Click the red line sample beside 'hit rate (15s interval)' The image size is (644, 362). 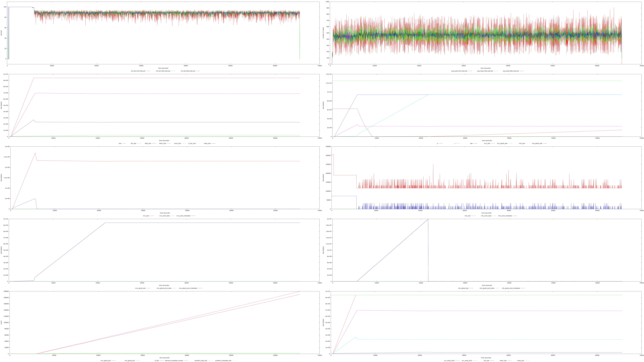(148, 71)
